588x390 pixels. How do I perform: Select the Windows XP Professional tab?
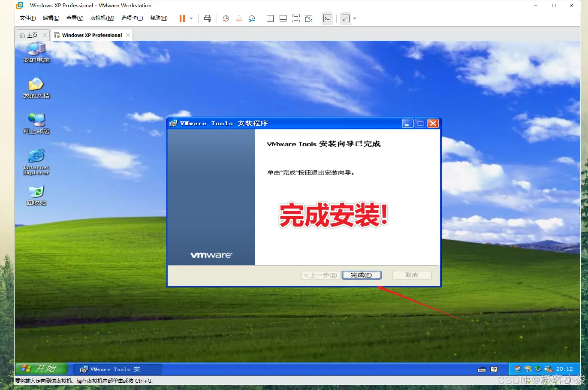pyautogui.click(x=92, y=35)
